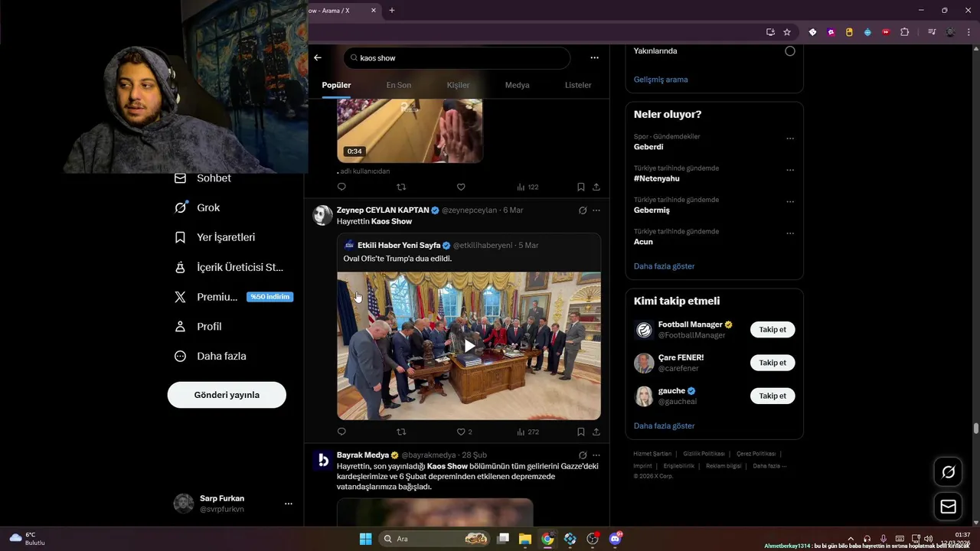
Task: Show more follow suggestions link
Action: click(x=665, y=425)
